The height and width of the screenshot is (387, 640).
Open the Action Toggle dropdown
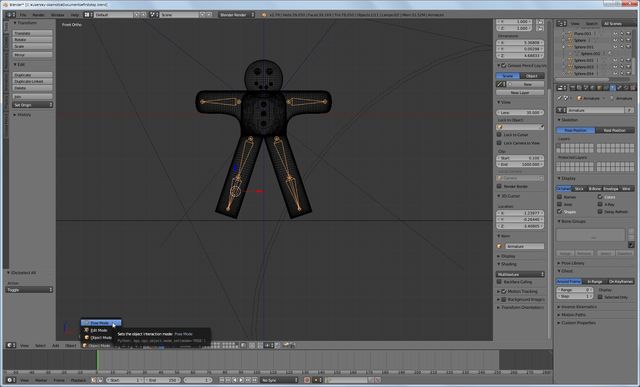pyautogui.click(x=29, y=289)
